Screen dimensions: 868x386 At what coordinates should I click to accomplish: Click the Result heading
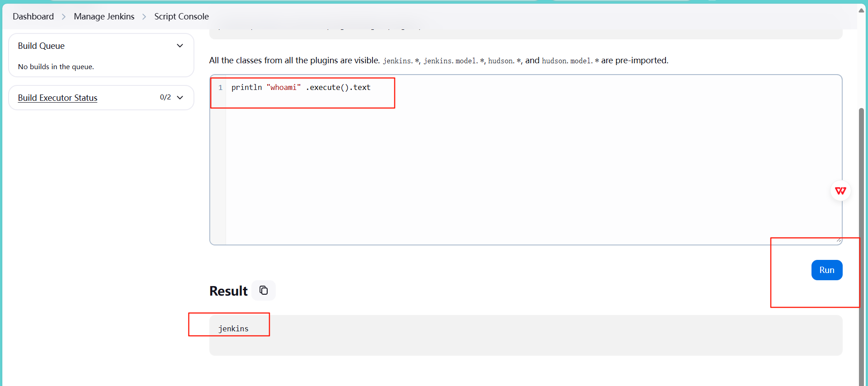228,291
